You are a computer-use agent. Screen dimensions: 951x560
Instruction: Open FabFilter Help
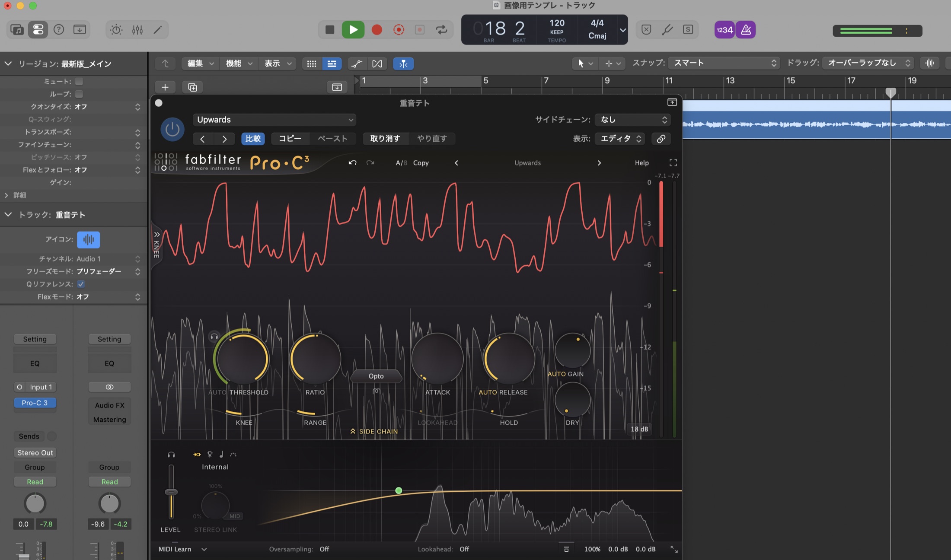[x=641, y=163]
